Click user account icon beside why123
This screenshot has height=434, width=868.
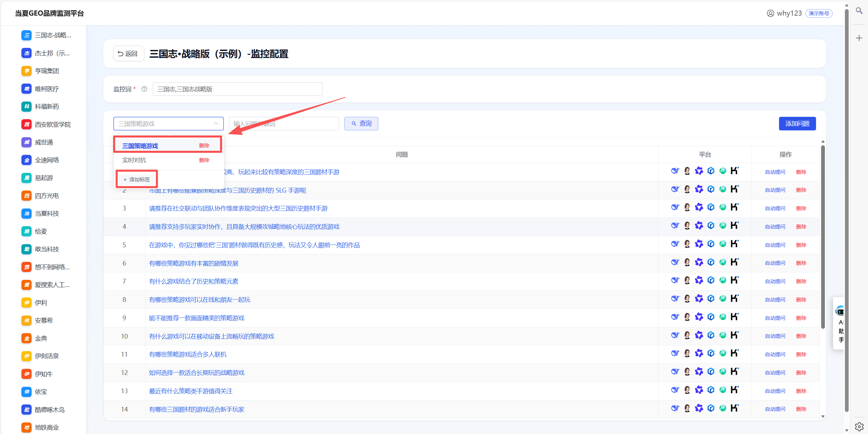tap(770, 13)
